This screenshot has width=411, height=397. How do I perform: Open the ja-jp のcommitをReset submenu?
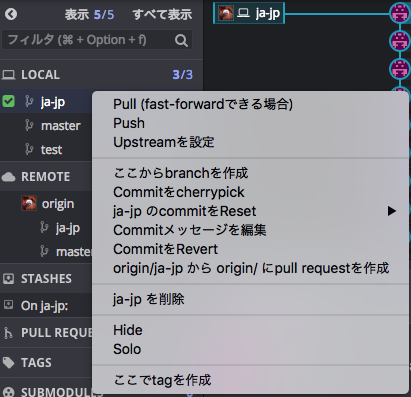(x=250, y=211)
